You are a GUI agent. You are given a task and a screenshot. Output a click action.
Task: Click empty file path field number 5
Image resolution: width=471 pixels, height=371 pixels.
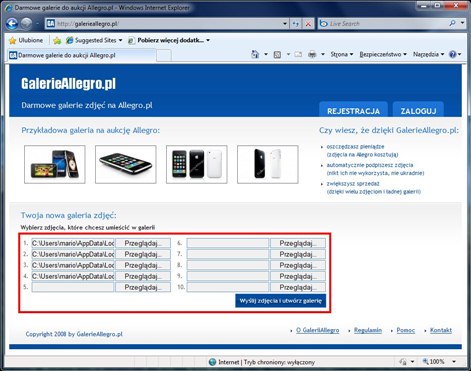(73, 287)
